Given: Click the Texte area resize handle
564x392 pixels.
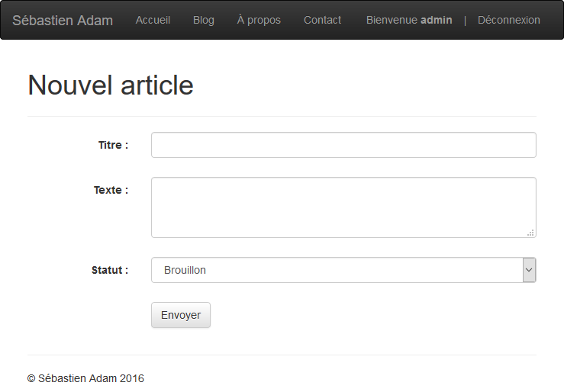Looking at the screenshot, I should pos(531,233).
